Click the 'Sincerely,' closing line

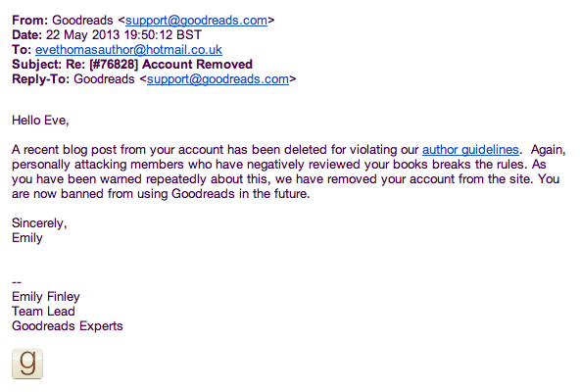click(x=39, y=223)
